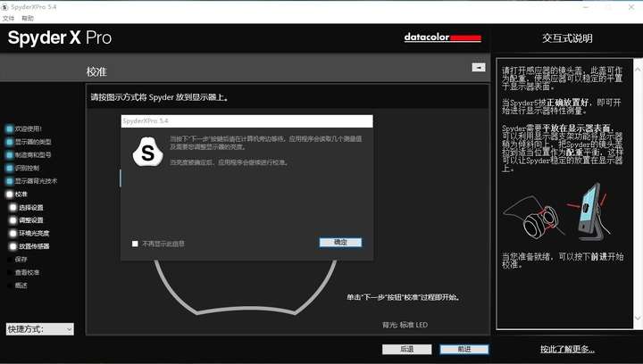
Task: Click the 前进 button
Action: (x=464, y=349)
